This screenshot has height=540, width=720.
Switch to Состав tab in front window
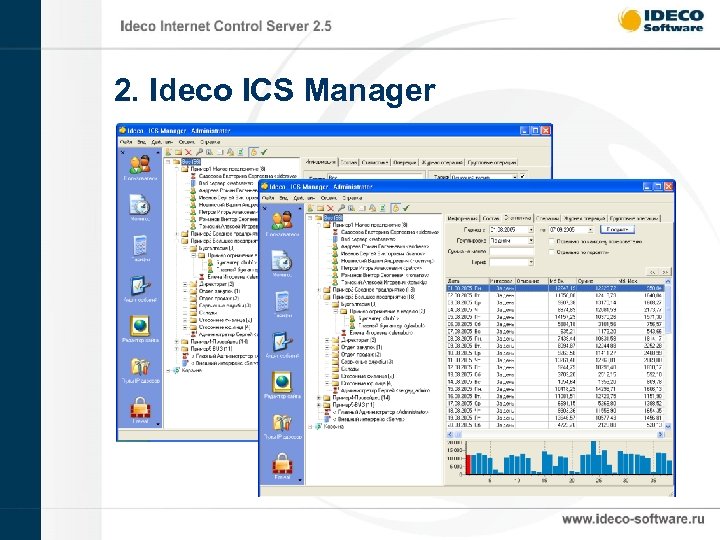click(491, 219)
